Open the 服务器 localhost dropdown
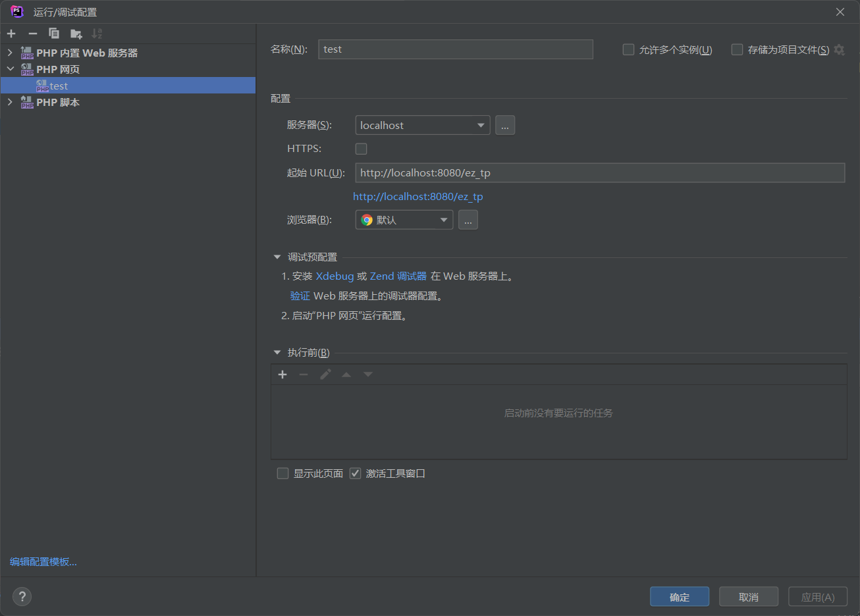 423,125
